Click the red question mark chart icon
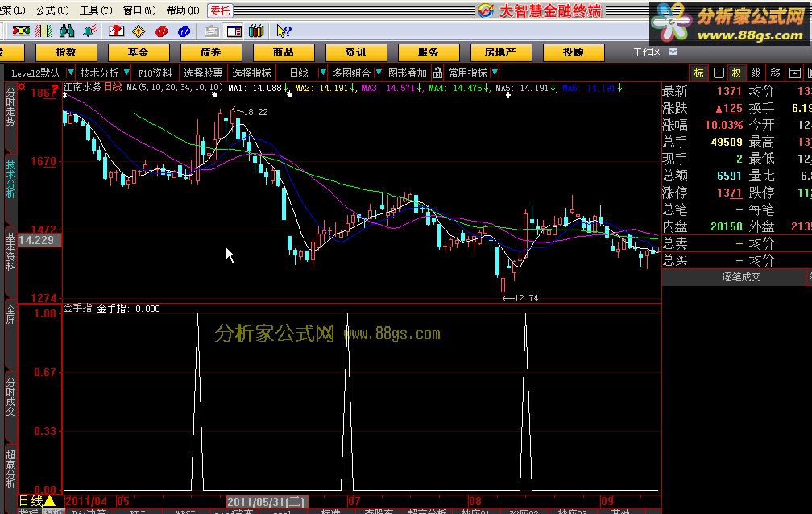 [116, 31]
